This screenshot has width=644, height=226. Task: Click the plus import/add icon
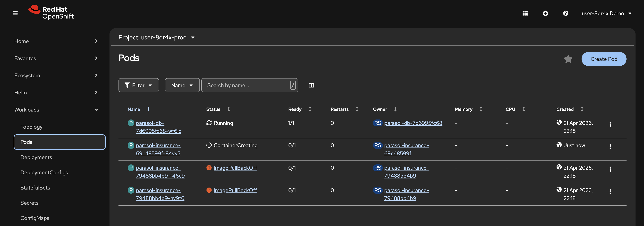pos(545,13)
